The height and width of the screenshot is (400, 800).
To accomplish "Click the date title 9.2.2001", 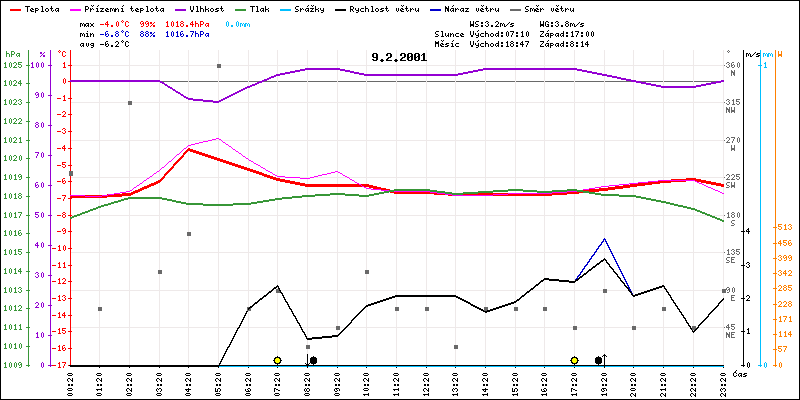I will pos(399,57).
